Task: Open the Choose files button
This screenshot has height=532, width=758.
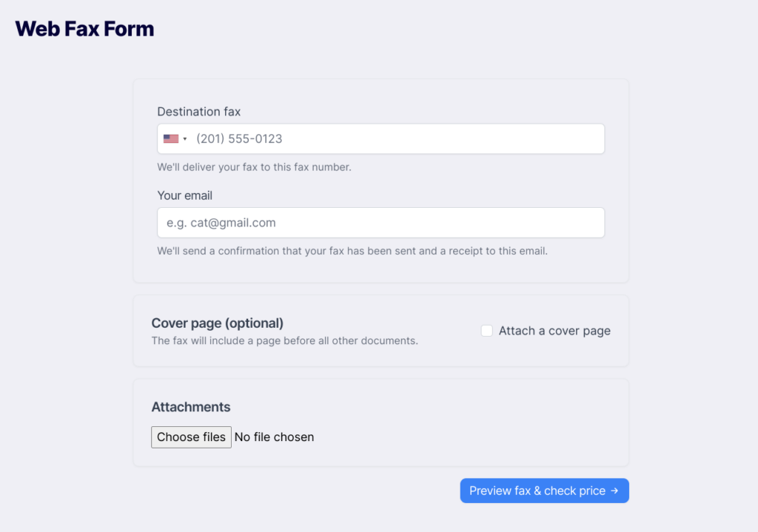Action: pyautogui.click(x=192, y=437)
